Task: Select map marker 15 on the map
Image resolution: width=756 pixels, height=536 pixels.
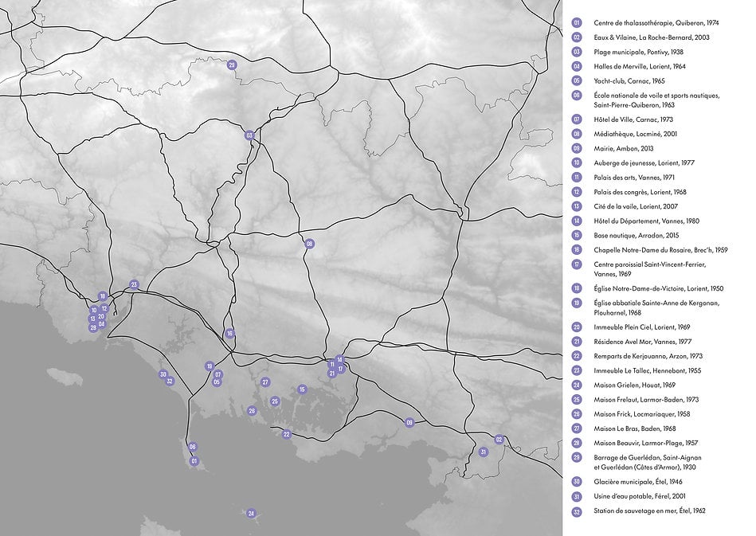Action: [302, 389]
